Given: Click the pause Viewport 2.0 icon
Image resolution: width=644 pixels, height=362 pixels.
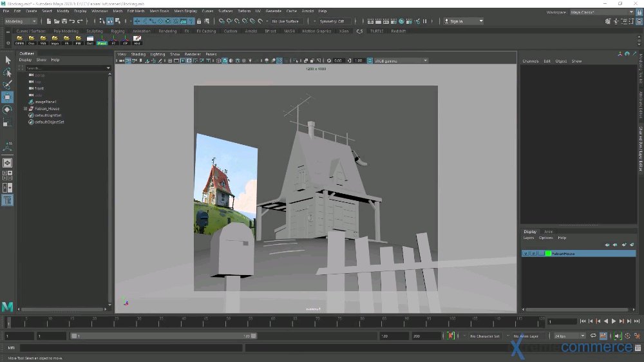Looking at the screenshot, I should tap(425, 21).
